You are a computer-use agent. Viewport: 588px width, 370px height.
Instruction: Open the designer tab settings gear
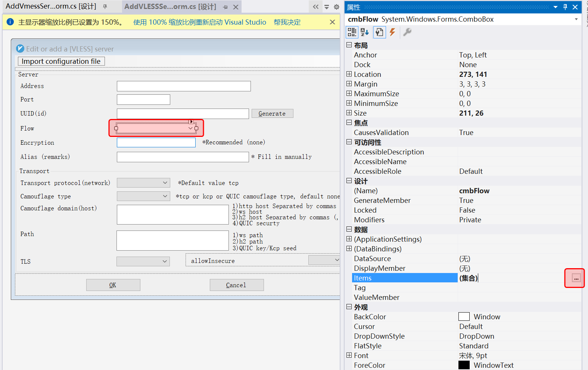click(336, 7)
